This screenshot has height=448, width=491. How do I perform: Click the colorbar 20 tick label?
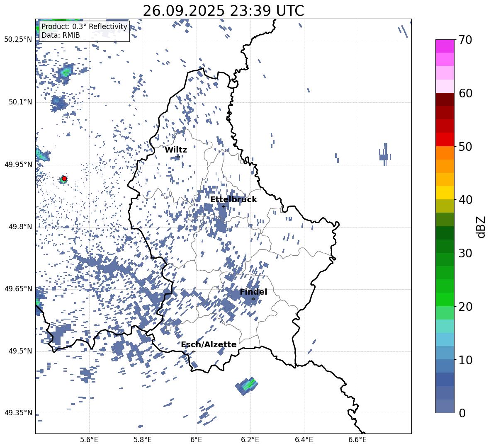(465, 306)
